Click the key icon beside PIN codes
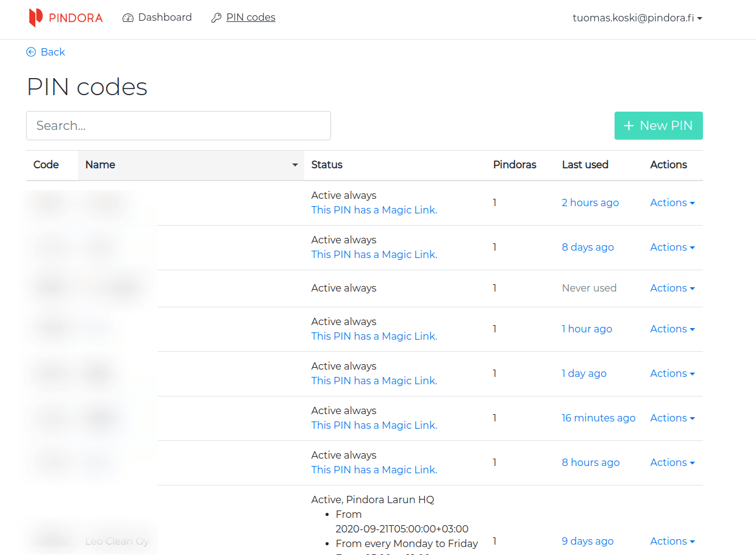 pyautogui.click(x=216, y=18)
